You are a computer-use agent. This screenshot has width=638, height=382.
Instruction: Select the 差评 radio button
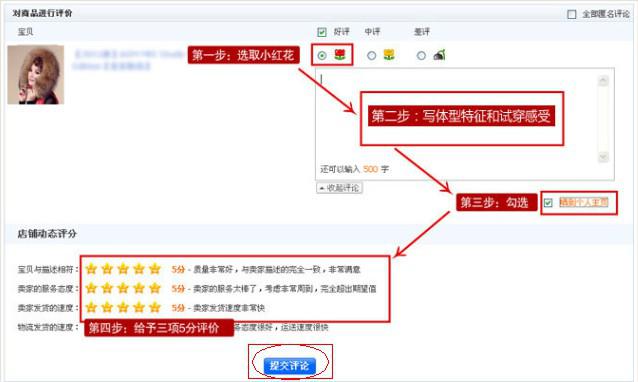coord(421,55)
